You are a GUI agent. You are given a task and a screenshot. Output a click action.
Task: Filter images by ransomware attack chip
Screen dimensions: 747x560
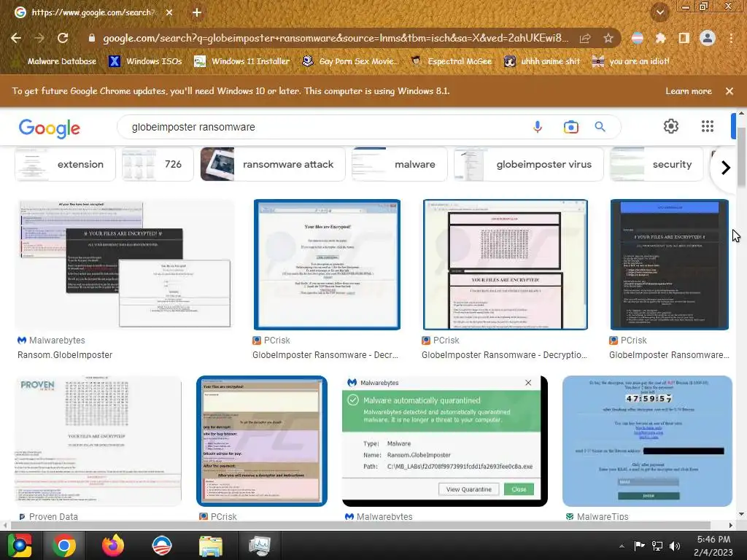pos(273,164)
